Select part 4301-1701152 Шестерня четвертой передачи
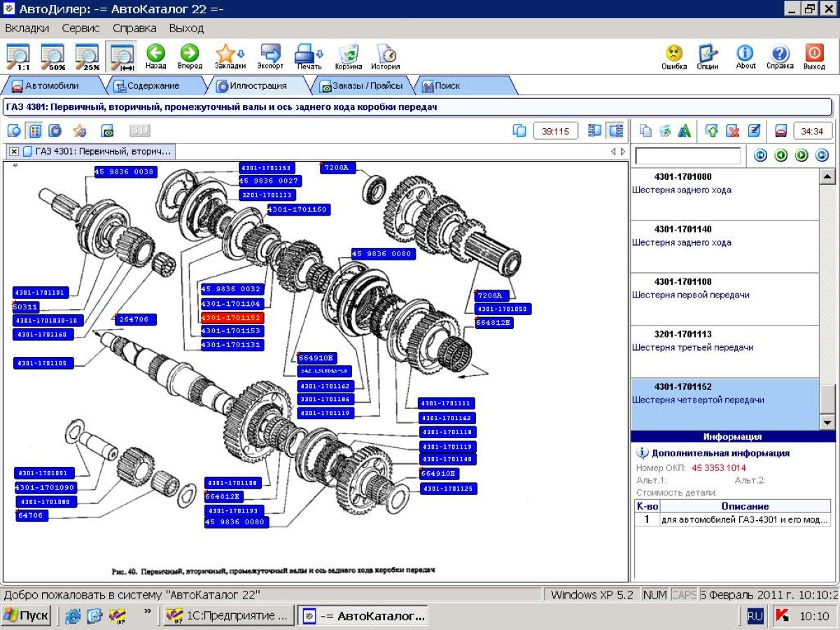The height and width of the screenshot is (630, 840). coord(724,404)
